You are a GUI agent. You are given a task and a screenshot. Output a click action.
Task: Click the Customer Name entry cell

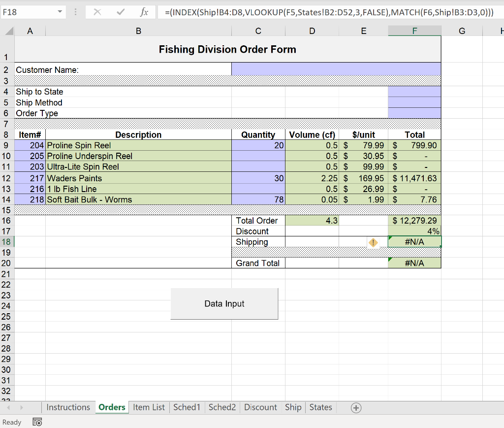[336, 69]
